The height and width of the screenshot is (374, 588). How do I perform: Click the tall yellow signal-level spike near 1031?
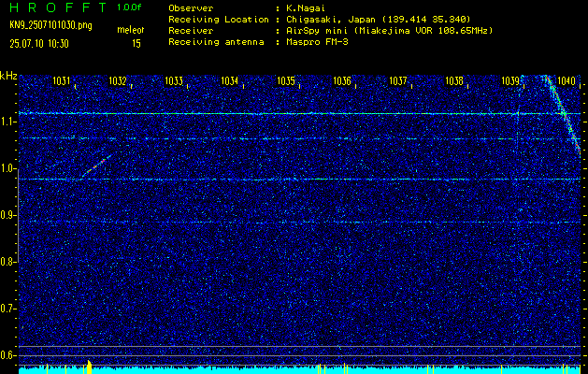(89, 367)
